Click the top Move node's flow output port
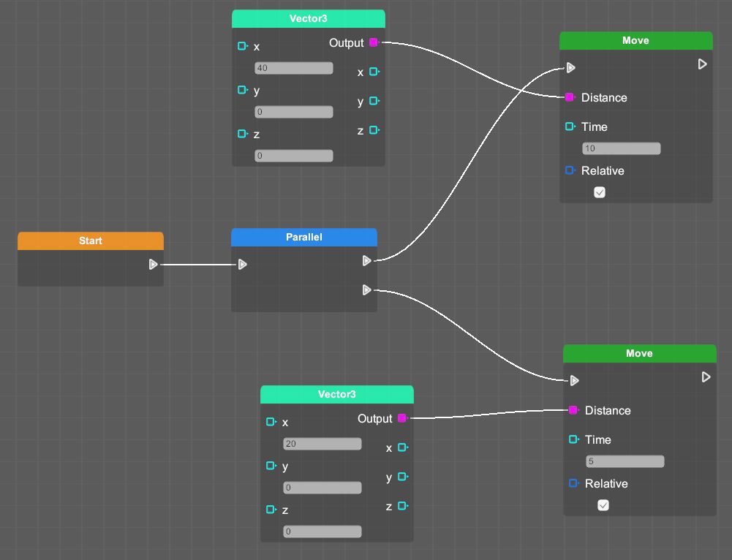The width and height of the screenshot is (732, 560). point(702,64)
